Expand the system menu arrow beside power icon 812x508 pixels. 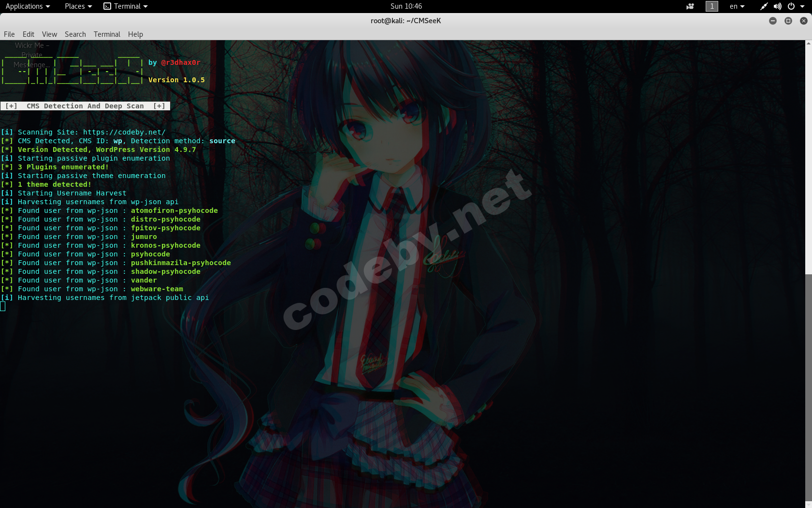pos(802,6)
